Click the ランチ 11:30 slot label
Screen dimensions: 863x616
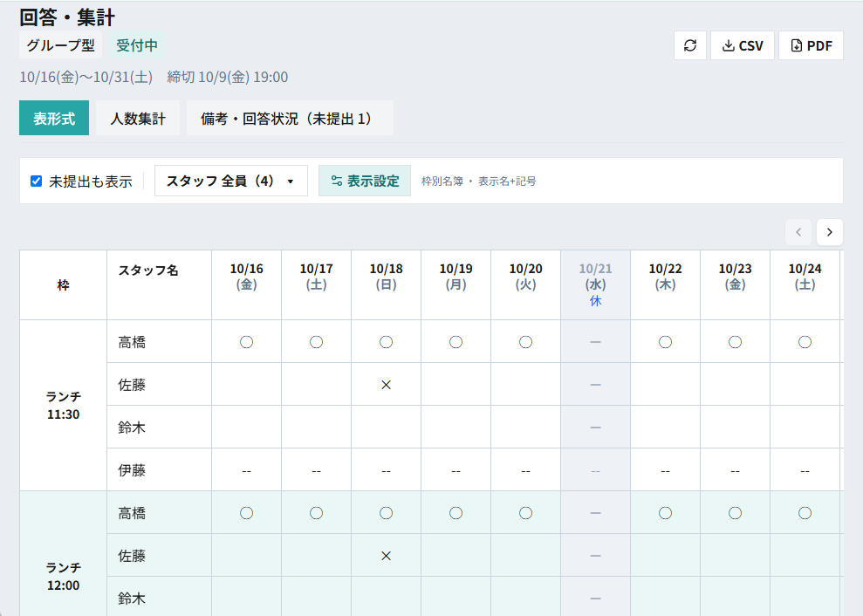click(x=64, y=406)
